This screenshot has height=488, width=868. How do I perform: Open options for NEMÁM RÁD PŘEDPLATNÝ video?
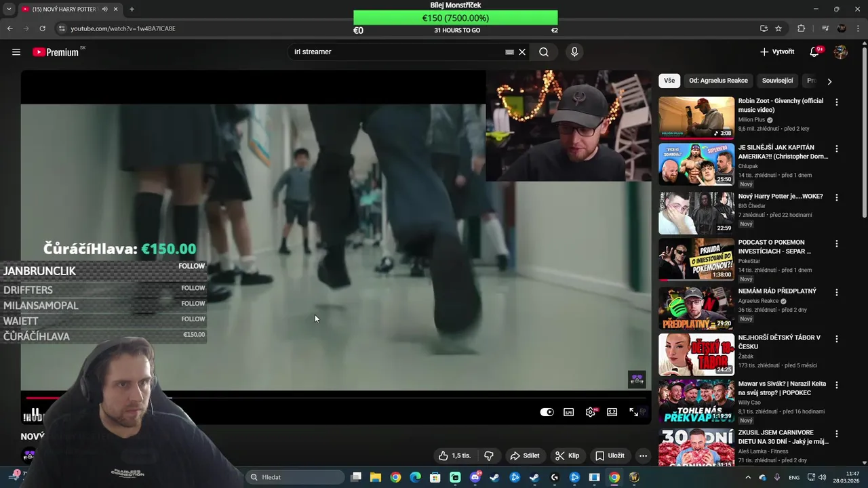tap(836, 292)
